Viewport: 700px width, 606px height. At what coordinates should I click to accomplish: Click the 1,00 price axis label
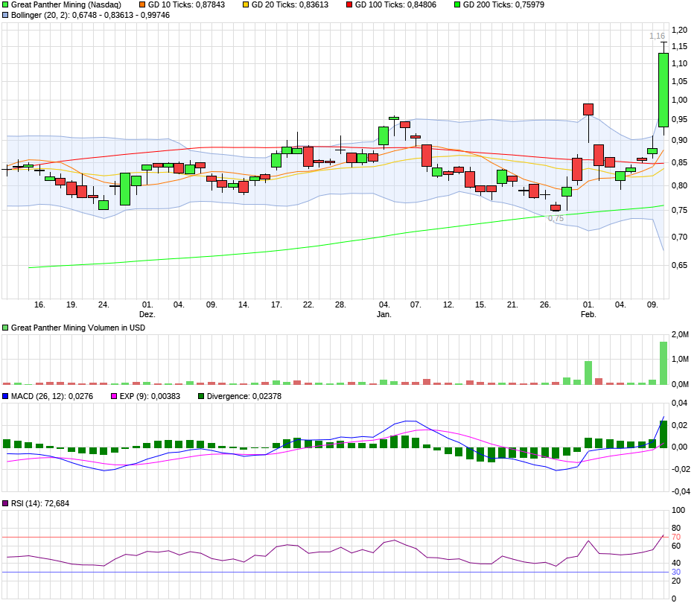[679, 101]
